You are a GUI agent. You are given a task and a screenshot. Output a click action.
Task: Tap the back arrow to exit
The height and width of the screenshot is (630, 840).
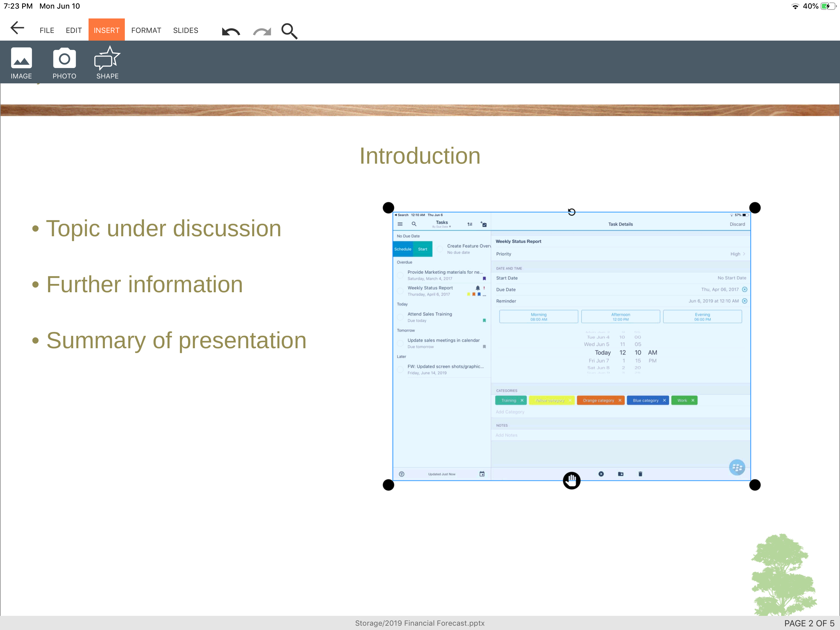(17, 28)
